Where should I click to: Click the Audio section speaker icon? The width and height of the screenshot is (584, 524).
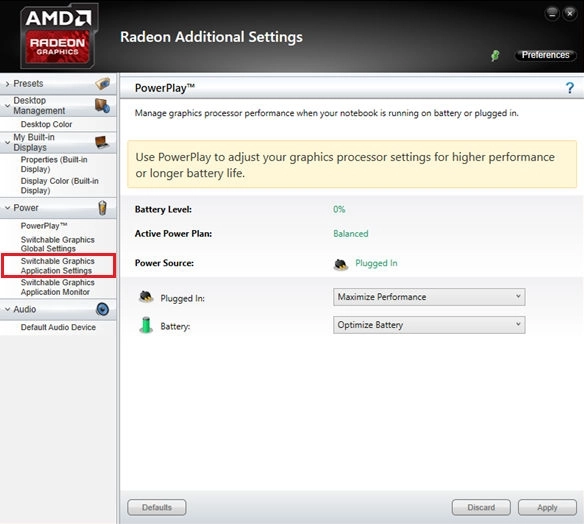click(102, 309)
